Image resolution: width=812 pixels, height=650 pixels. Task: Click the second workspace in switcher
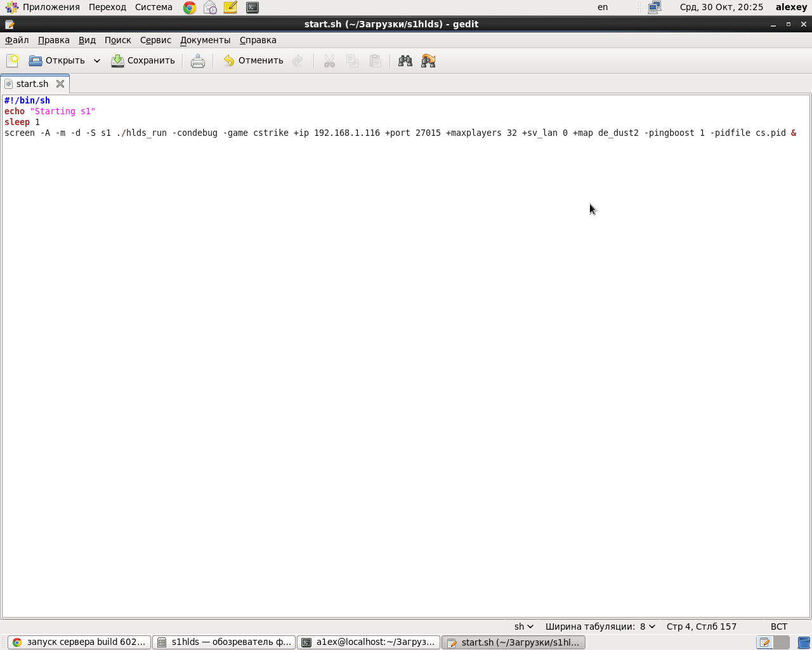pyautogui.click(x=782, y=642)
